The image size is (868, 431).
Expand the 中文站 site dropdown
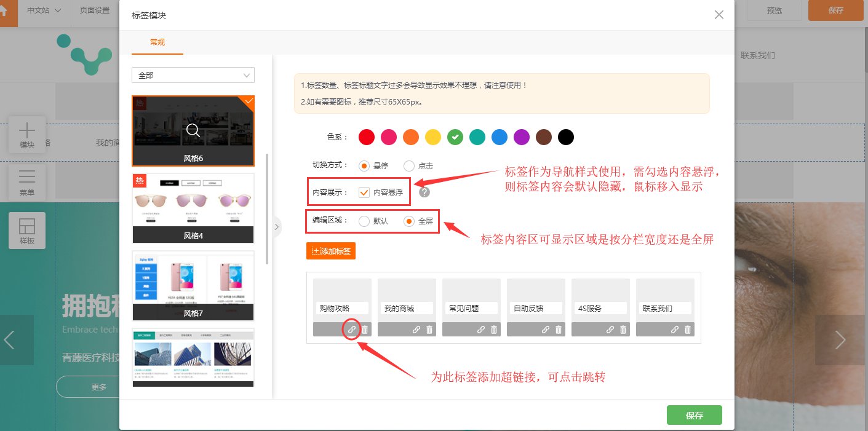pos(44,10)
